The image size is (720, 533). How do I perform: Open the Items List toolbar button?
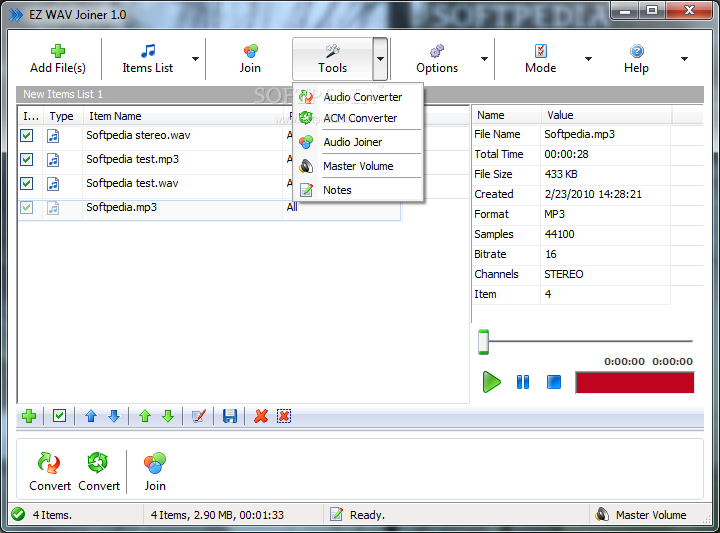(x=147, y=59)
